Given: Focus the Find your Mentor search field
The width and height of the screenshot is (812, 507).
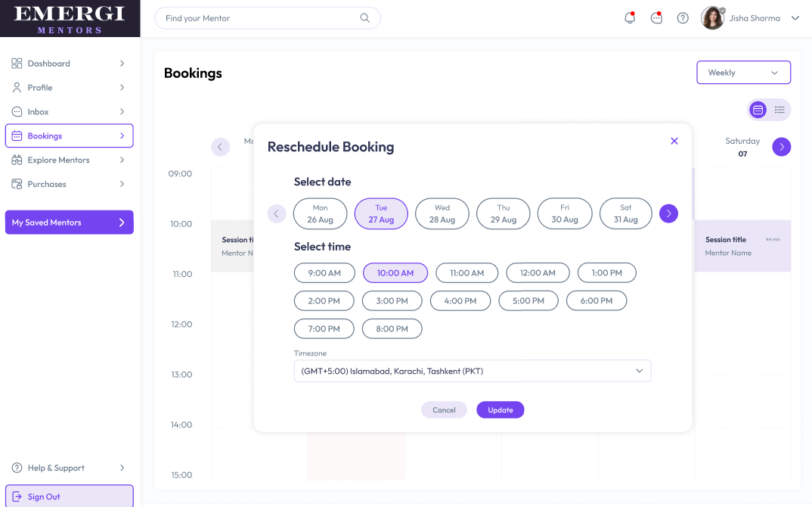Looking at the screenshot, I should click(257, 18).
